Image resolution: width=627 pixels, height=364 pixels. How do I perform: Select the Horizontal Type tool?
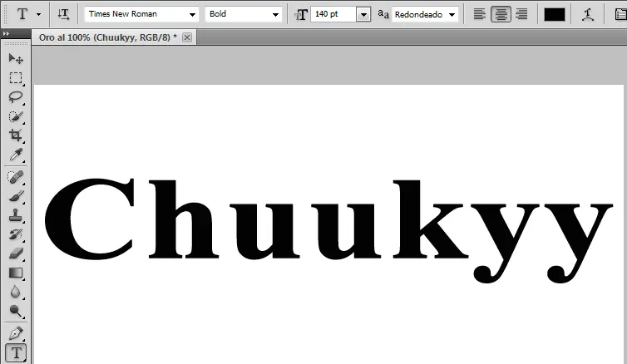16,352
